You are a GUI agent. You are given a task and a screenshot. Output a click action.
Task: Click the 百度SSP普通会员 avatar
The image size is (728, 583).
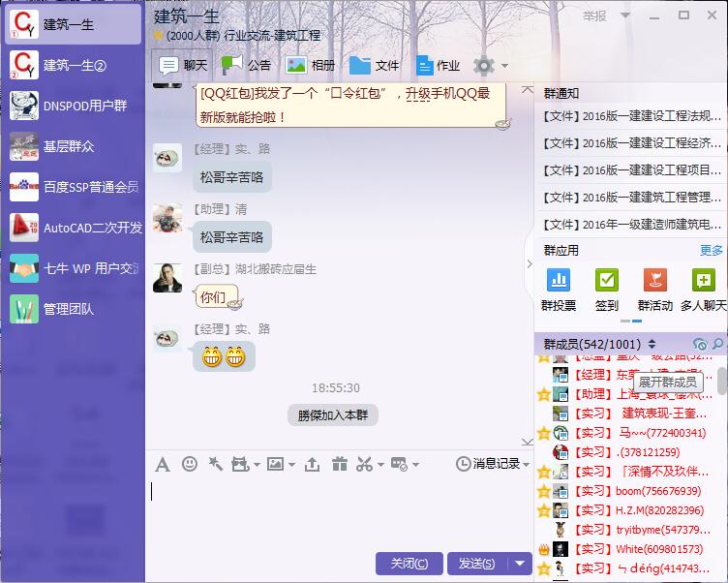(23, 187)
